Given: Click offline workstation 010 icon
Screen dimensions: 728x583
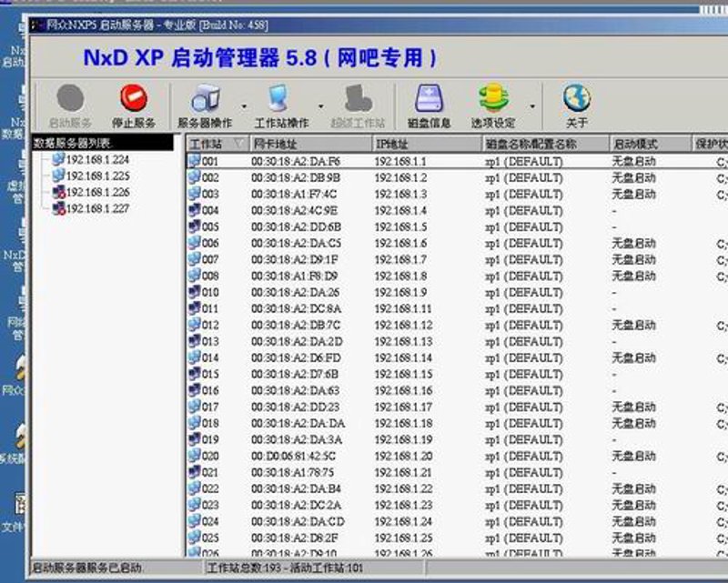Looking at the screenshot, I should (x=194, y=291).
